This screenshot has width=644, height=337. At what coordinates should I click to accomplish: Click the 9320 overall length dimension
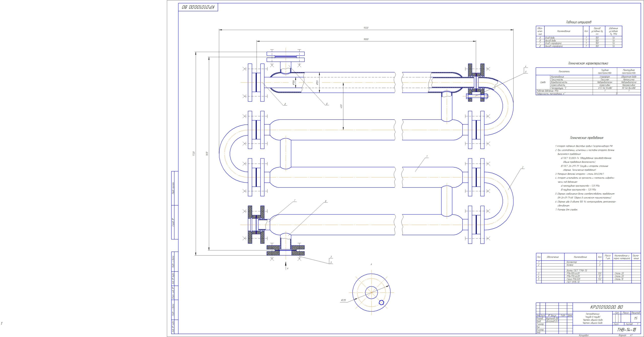[366, 28]
